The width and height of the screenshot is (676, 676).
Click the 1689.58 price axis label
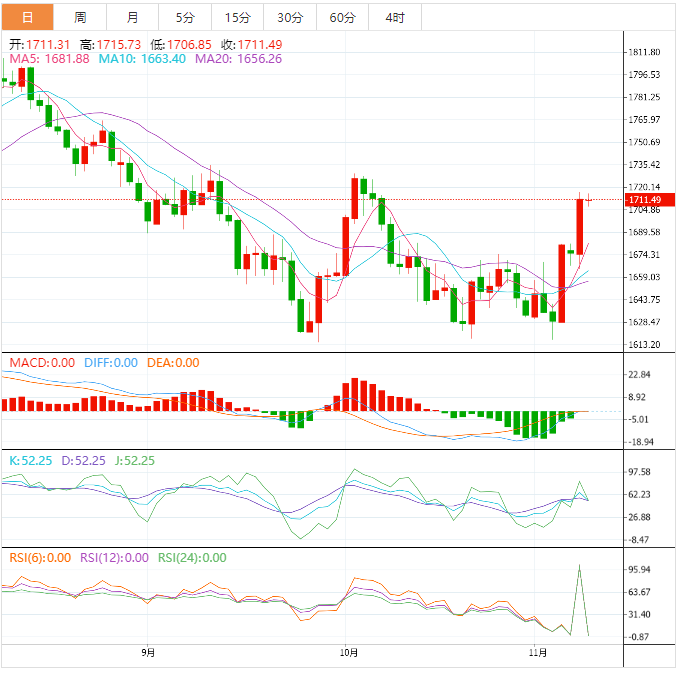click(x=644, y=232)
